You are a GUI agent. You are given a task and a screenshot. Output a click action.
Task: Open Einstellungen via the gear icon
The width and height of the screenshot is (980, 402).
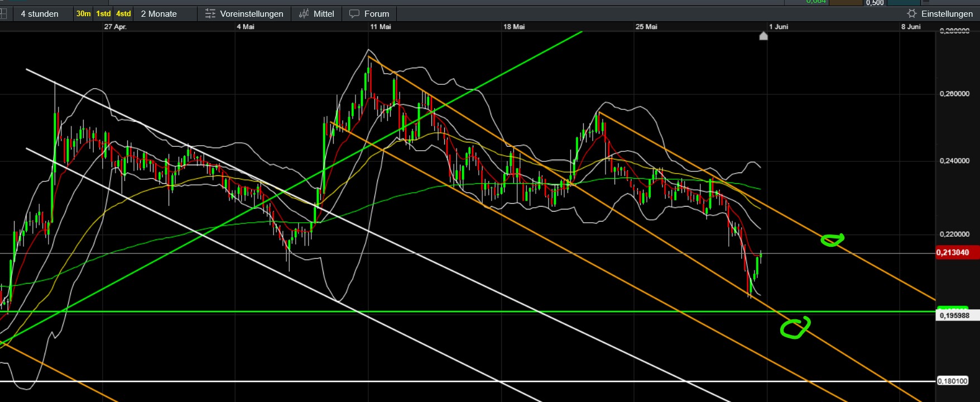pyautogui.click(x=912, y=13)
